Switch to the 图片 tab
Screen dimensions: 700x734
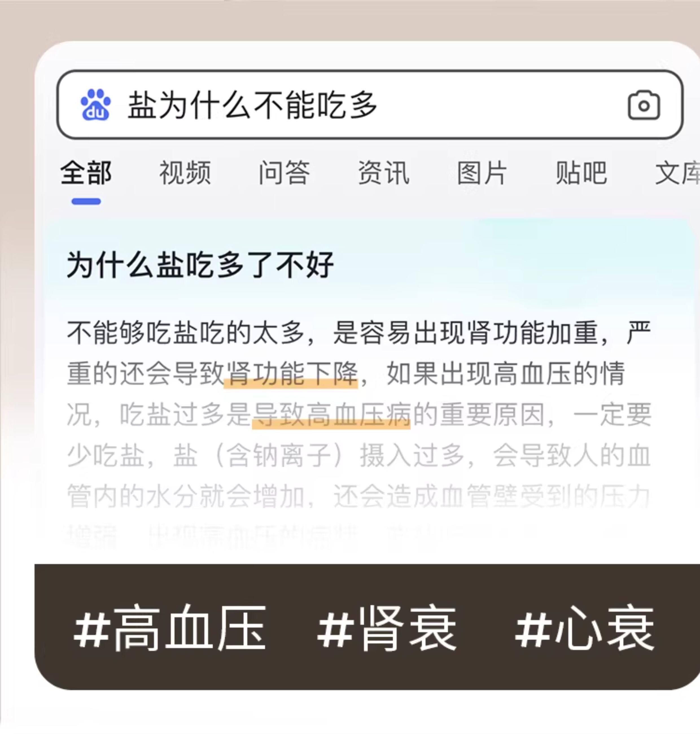coord(482,173)
